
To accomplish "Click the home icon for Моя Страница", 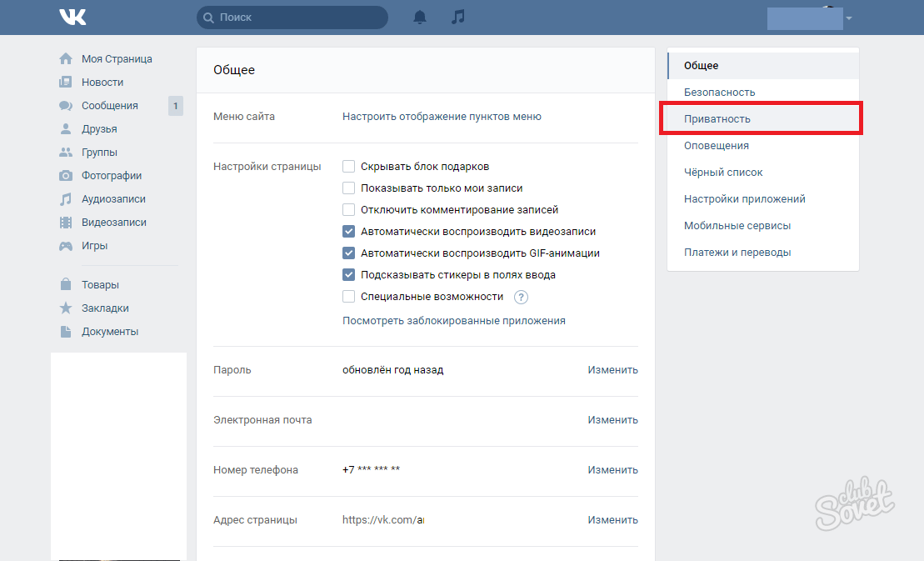I will (x=66, y=59).
